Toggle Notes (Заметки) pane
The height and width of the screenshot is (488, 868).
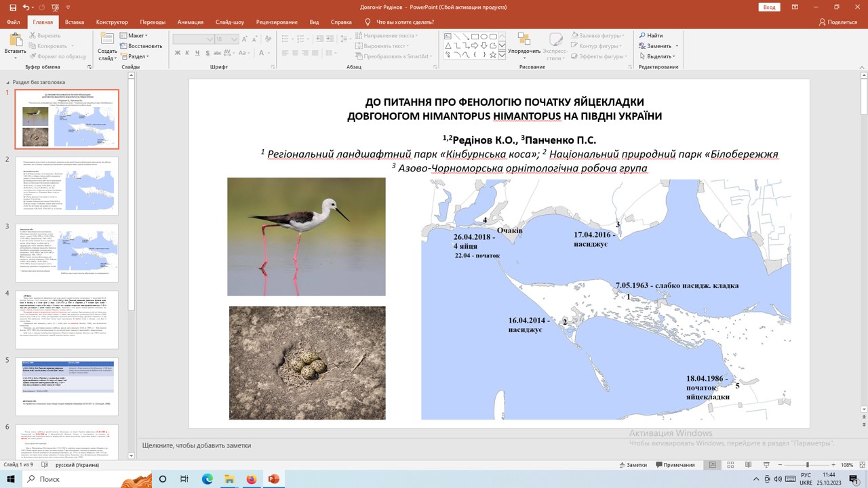point(633,465)
